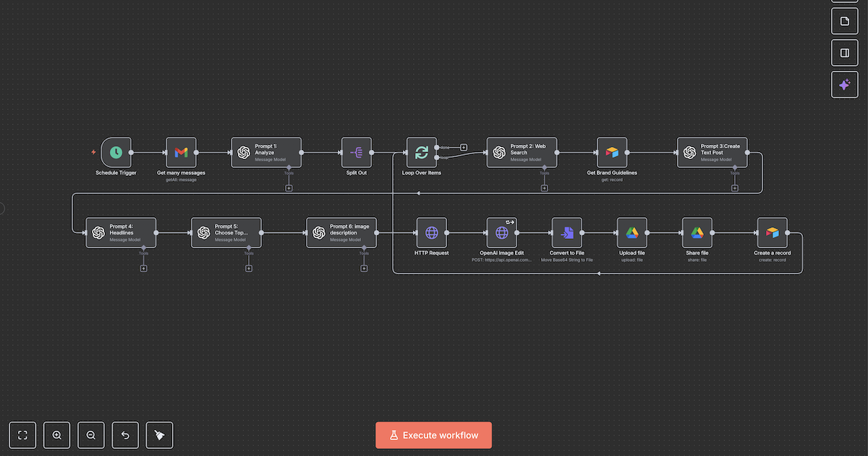Toggle the side panel icon on right toolbar
The height and width of the screenshot is (456, 868).
point(844,53)
